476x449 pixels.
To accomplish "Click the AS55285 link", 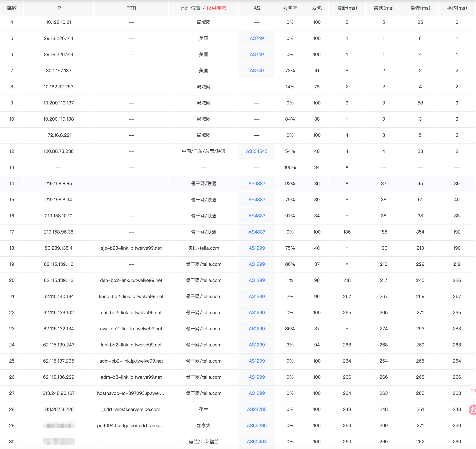I will click(x=257, y=425).
